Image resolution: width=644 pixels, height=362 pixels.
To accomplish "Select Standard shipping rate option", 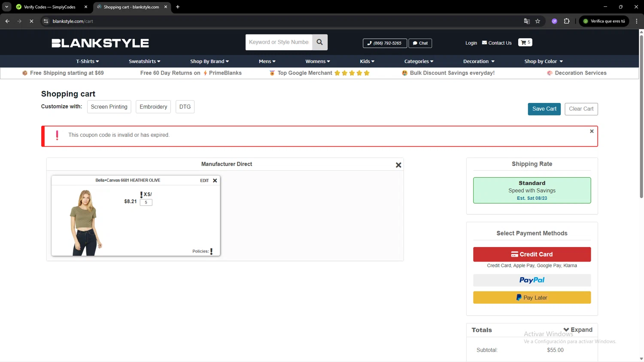I will coord(532,190).
